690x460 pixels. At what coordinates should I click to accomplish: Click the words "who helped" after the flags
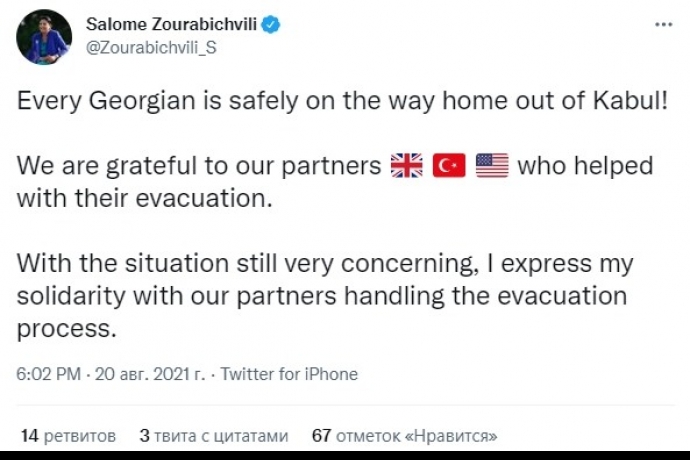tap(585, 165)
